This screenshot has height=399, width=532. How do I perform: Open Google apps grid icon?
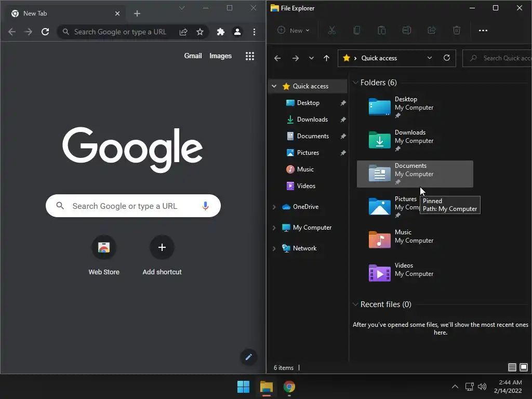(x=250, y=56)
